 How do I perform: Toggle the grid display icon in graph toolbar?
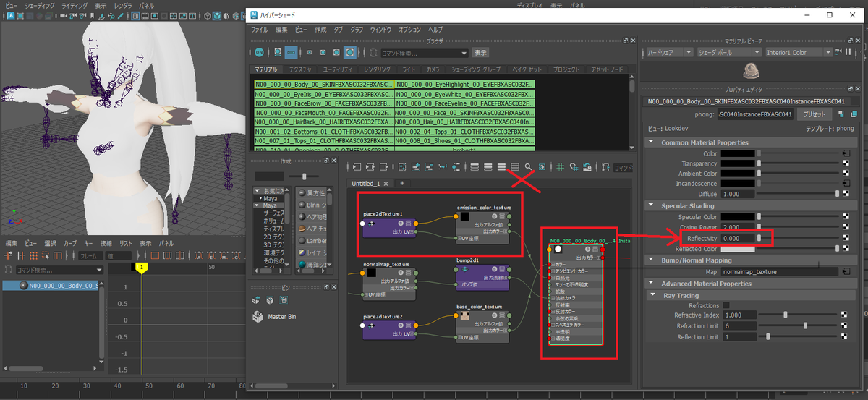[x=561, y=167]
